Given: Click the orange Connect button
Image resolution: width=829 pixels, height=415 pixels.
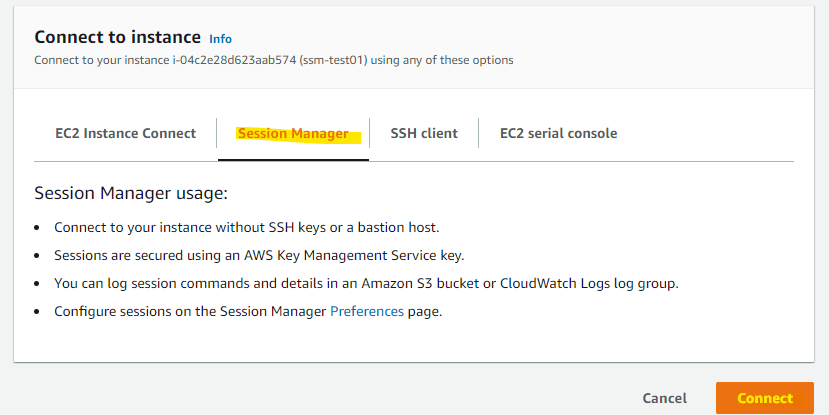Looking at the screenshot, I should (x=764, y=398).
